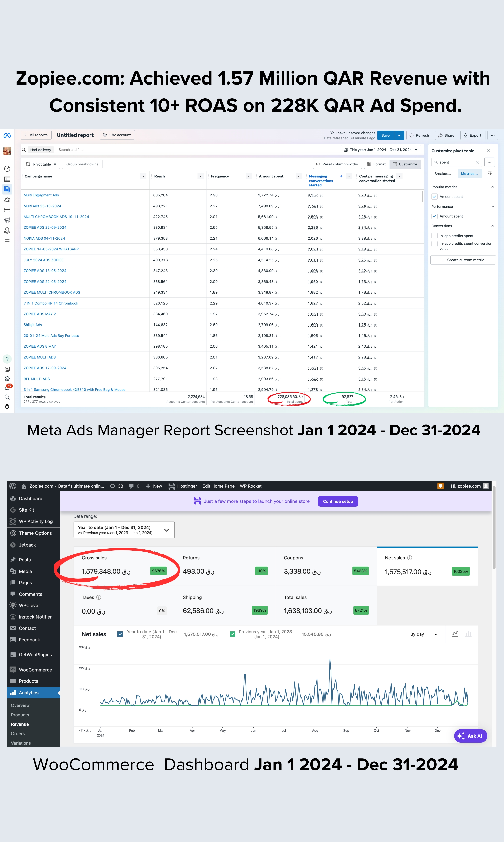Click the Continue setup button
This screenshot has width=504, height=842.
coord(338,501)
